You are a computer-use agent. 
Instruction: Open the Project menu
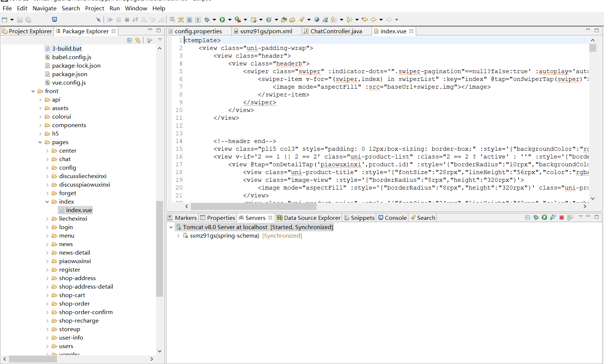(95, 8)
